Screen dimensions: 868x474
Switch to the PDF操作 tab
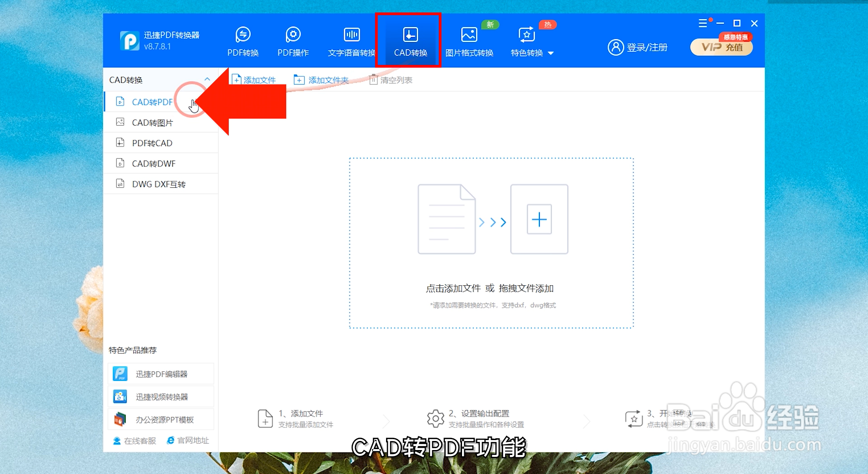(293, 42)
